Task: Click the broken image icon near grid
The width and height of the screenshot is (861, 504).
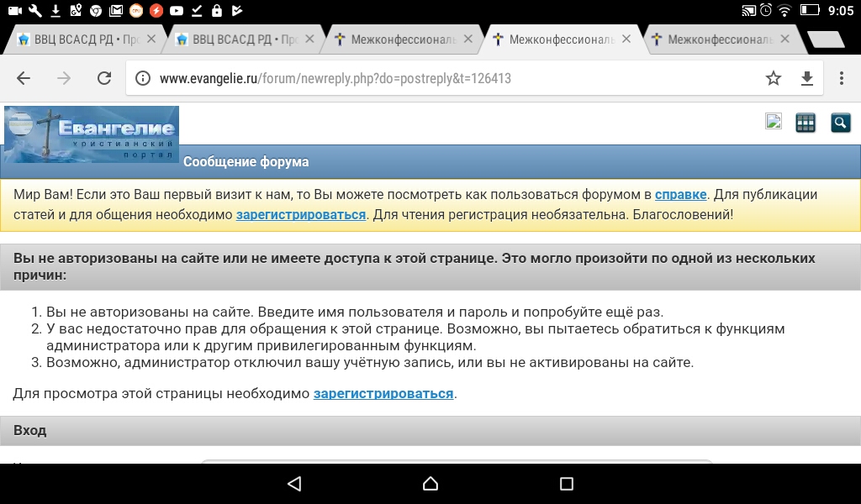Action: tap(774, 122)
